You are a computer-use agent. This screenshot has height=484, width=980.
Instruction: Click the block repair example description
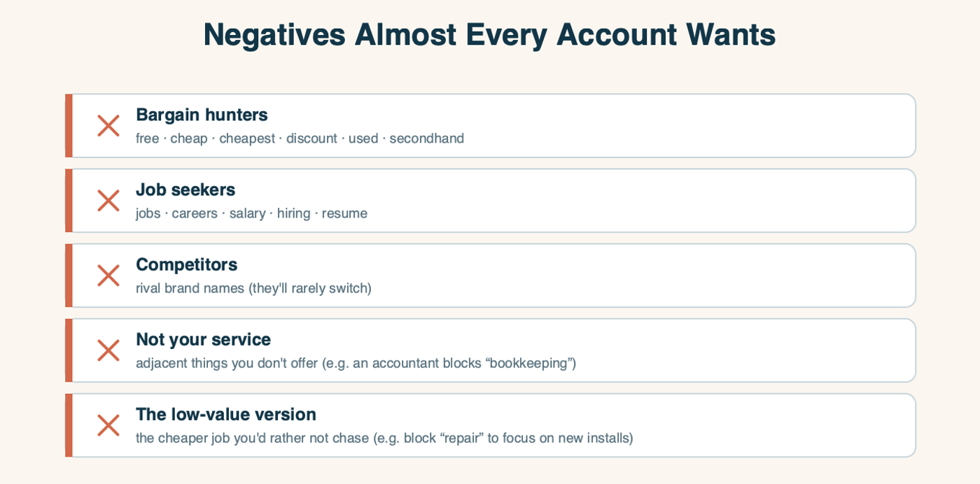[384, 438]
